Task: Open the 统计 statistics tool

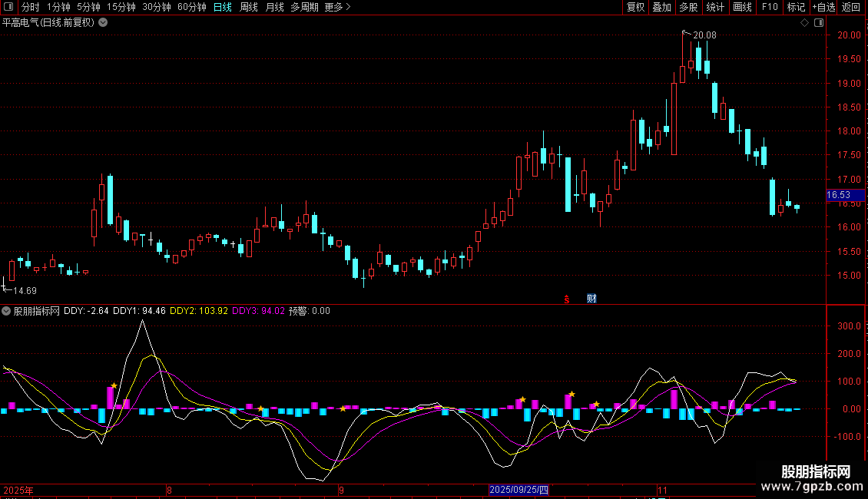Action: pyautogui.click(x=715, y=7)
